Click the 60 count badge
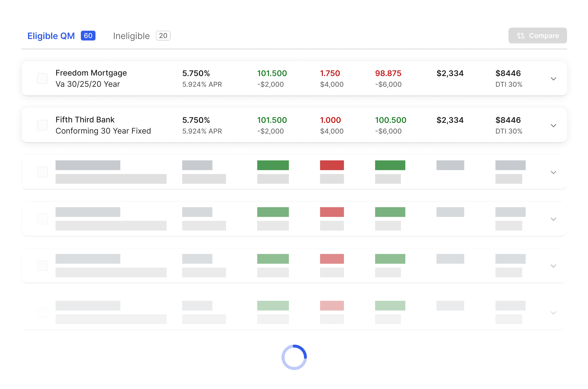The height and width of the screenshot is (389, 588). (x=88, y=36)
